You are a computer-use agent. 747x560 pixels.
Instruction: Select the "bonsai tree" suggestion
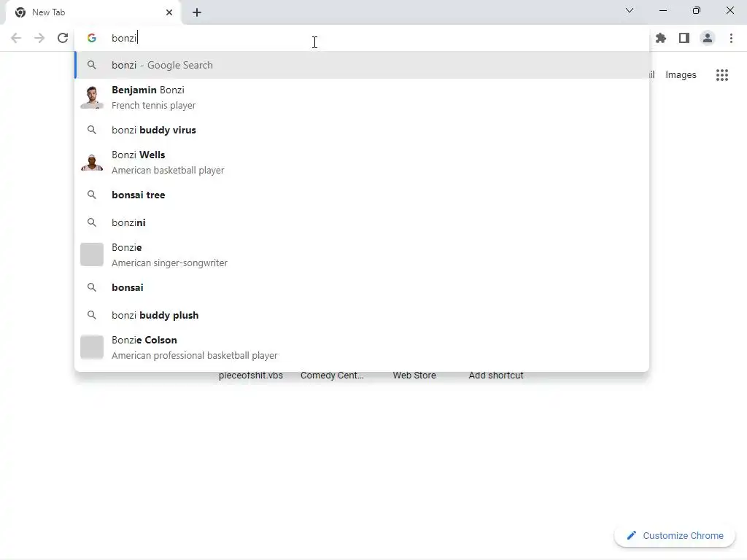362,195
